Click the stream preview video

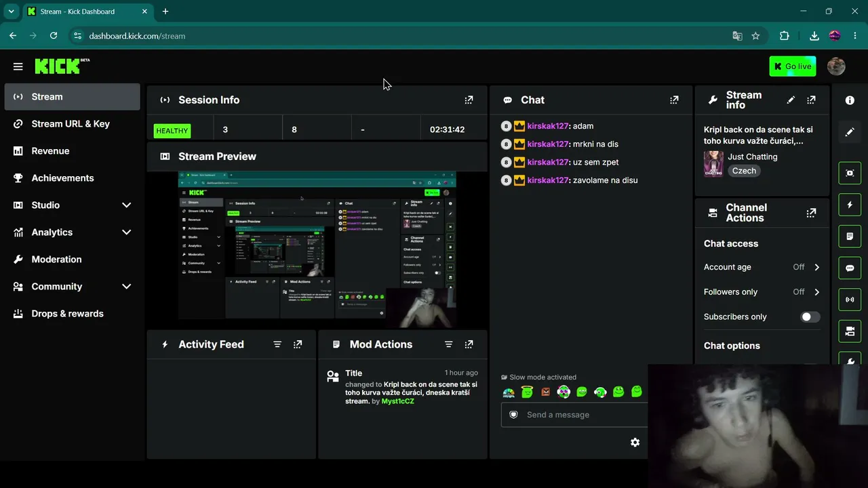pos(317,249)
